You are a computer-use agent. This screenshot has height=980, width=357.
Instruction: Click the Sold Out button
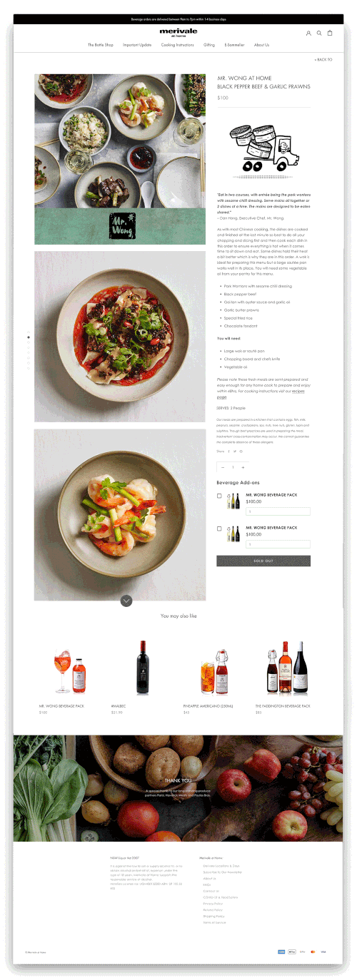263,561
